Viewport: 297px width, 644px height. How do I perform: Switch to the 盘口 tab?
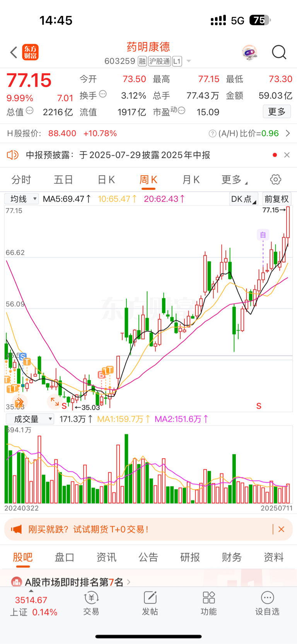click(x=65, y=557)
